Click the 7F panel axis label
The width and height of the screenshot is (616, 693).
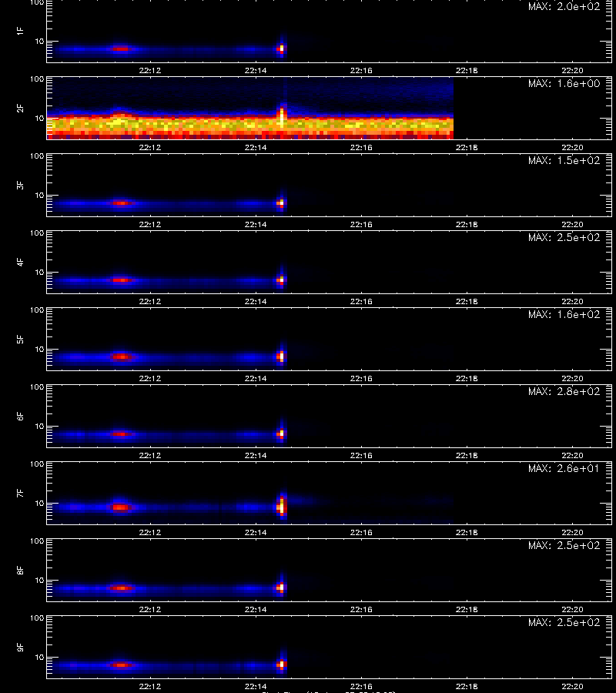(19, 493)
